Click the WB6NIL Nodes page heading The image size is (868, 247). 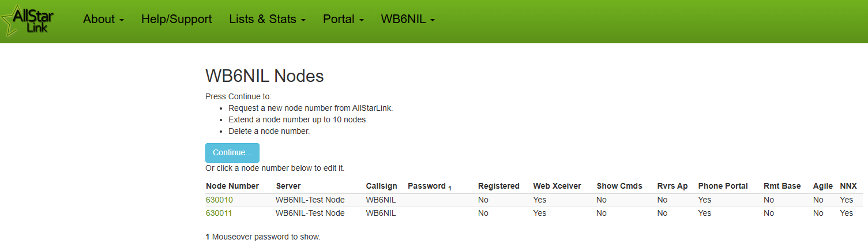(x=265, y=76)
